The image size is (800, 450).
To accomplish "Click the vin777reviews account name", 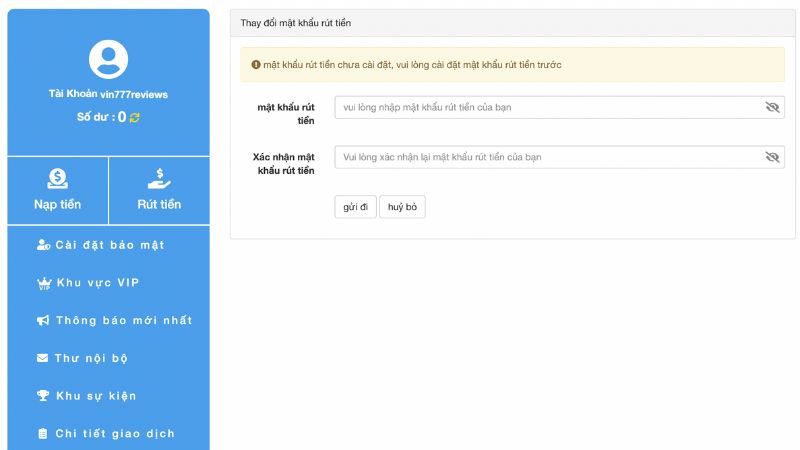I will (133, 94).
